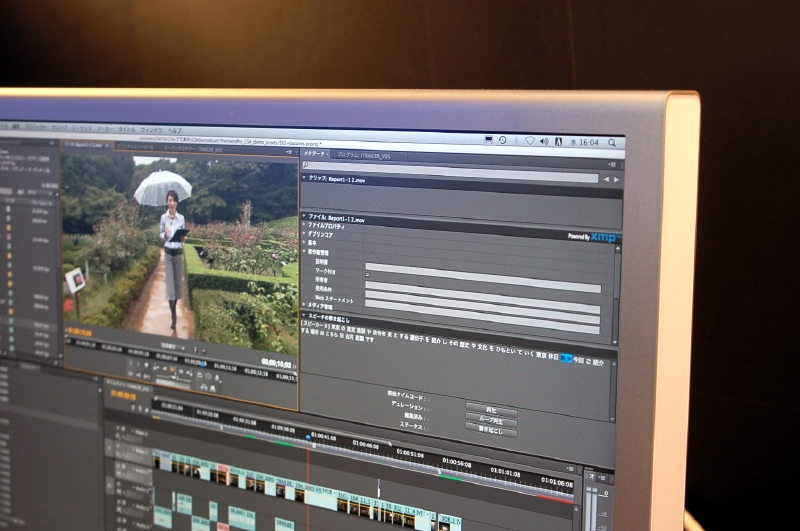The width and height of the screenshot is (800, 531).
Task: Click the next clip arrow in metadata panel
Action: (x=618, y=179)
